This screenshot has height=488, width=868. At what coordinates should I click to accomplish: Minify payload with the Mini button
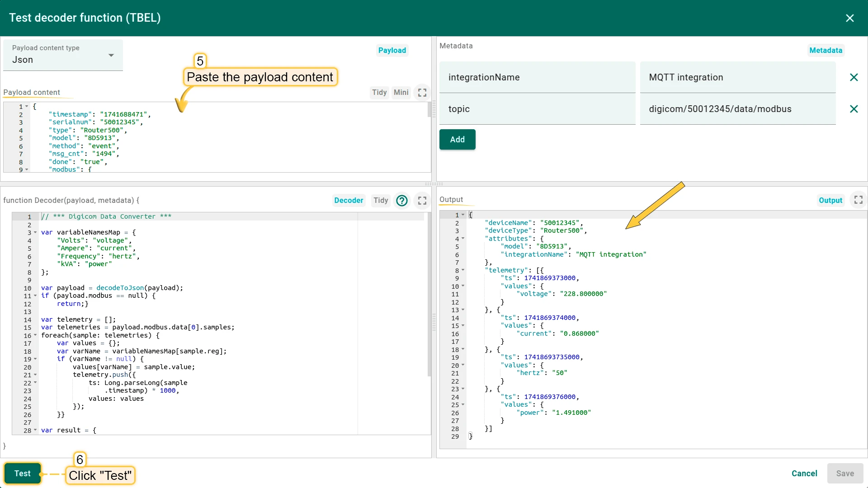click(401, 92)
